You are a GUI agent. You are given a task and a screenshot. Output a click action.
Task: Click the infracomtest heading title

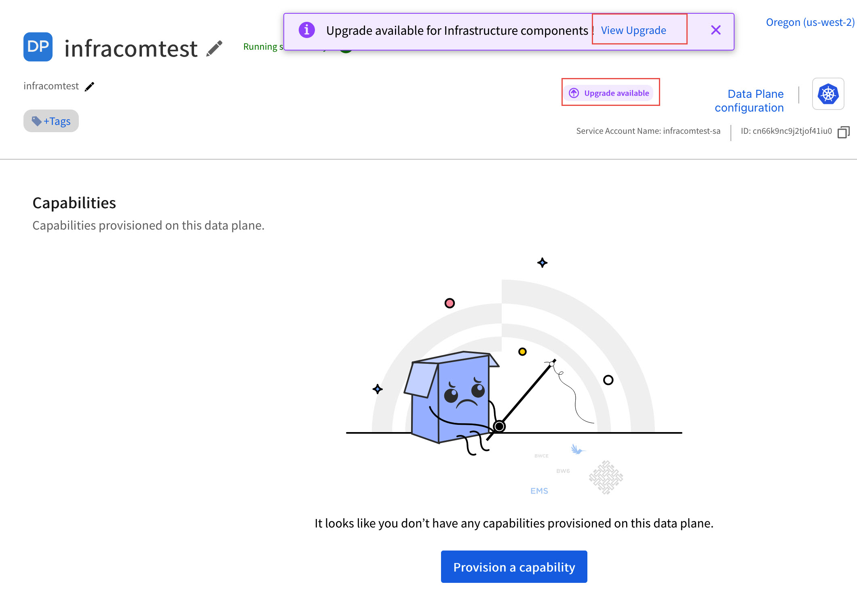coord(131,49)
